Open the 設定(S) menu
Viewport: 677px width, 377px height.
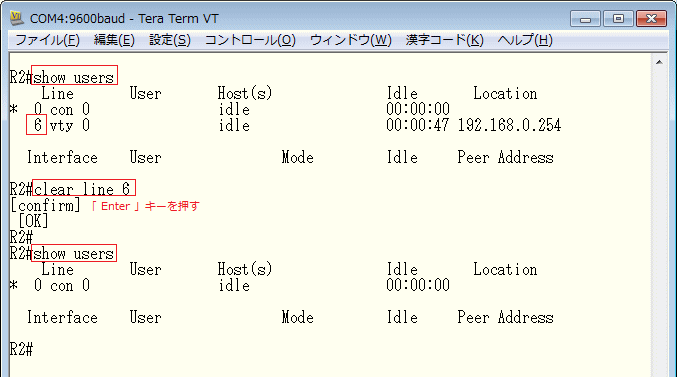[170, 40]
